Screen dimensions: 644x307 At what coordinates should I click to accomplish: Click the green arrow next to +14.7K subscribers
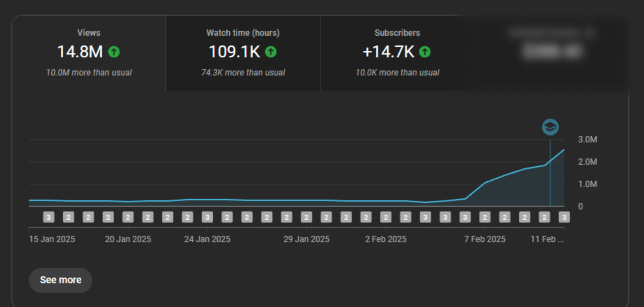click(425, 52)
